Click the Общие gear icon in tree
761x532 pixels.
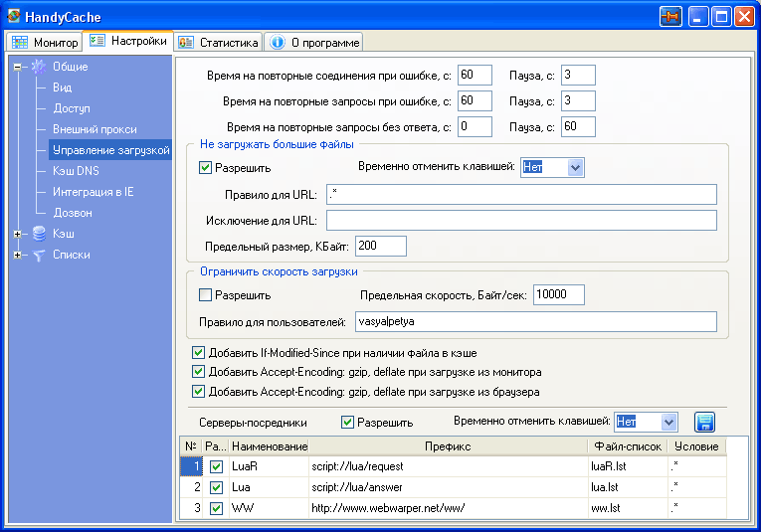[39, 67]
